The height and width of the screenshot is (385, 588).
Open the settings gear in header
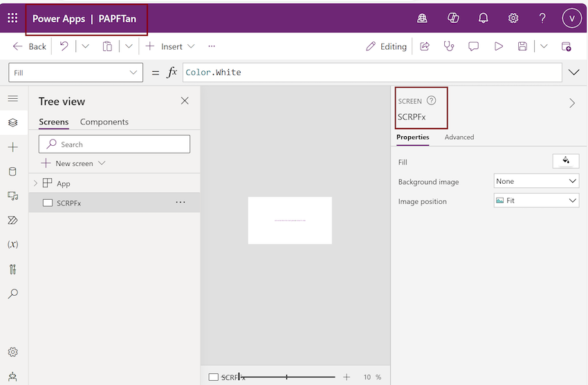(513, 18)
